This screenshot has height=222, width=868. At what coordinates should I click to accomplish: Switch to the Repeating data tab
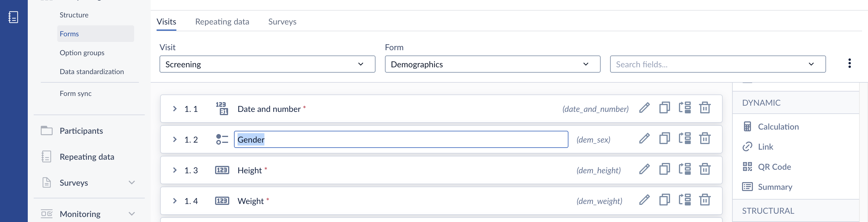pos(222,22)
